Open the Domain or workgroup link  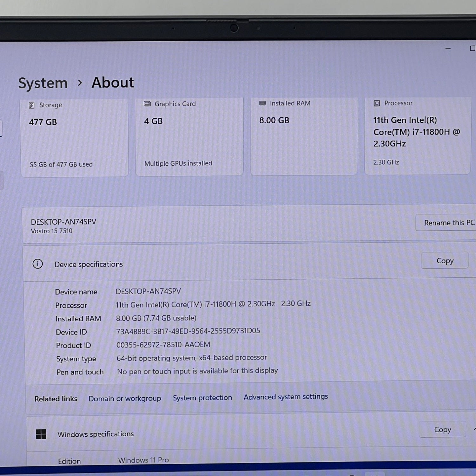[125, 399]
